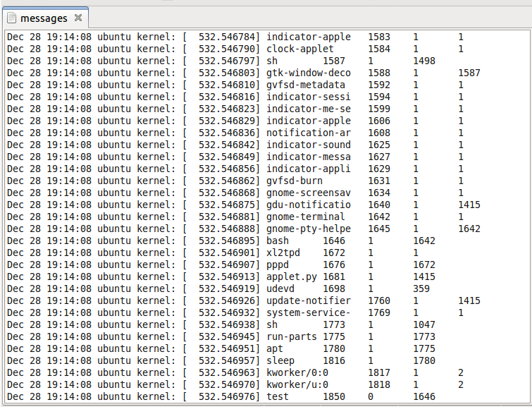Screen dimensions: 532x407
Task: Click PID 1850 in test row
Action: (334, 397)
